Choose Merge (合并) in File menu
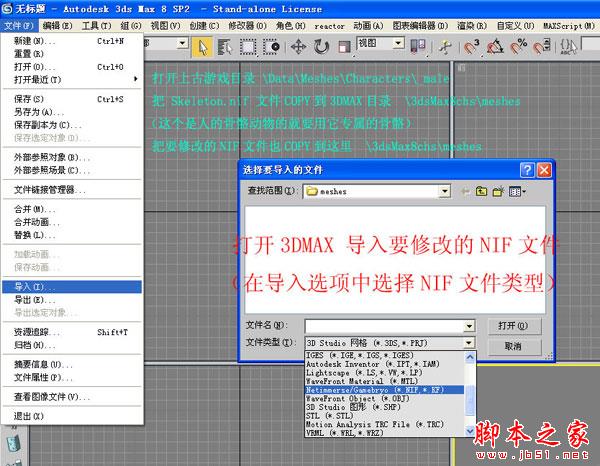 click(x=72, y=209)
